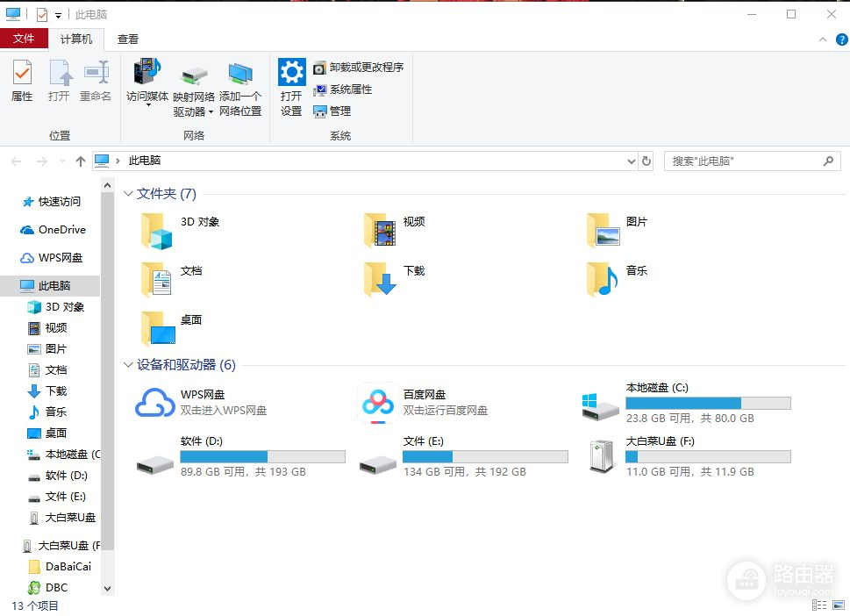Select 快速访问 in navigation pane
Screen dimensions: 850x616
52,202
